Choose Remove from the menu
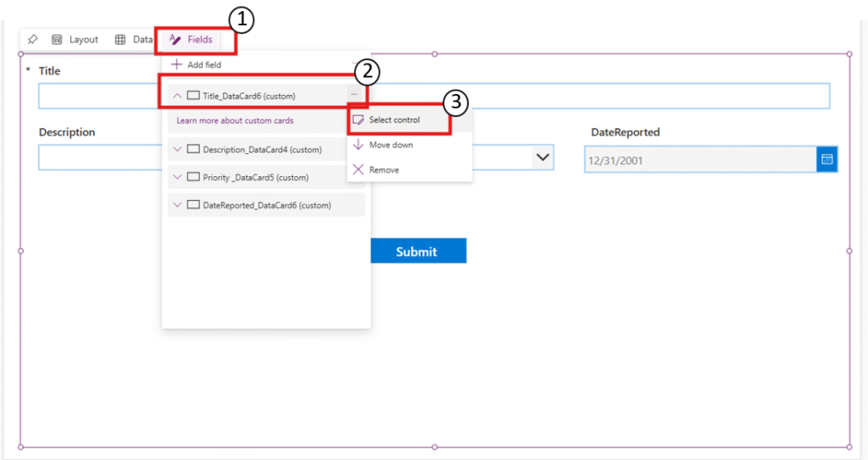The width and height of the screenshot is (868, 460). coord(409,170)
